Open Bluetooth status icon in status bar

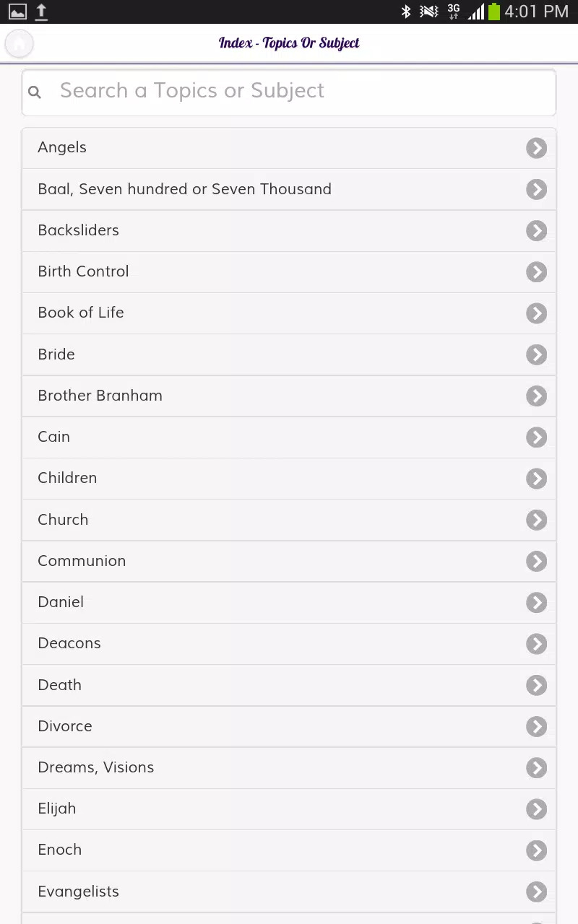pyautogui.click(x=406, y=12)
